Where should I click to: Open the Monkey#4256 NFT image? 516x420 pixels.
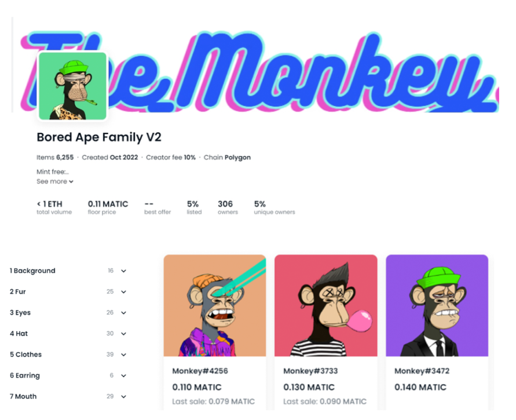tap(214, 305)
